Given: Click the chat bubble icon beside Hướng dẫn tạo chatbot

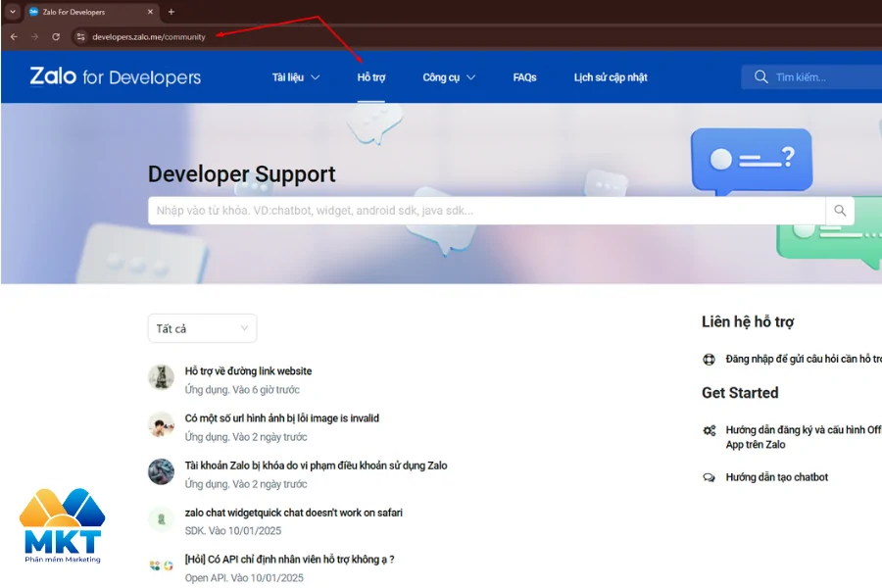Looking at the screenshot, I should tap(709, 477).
